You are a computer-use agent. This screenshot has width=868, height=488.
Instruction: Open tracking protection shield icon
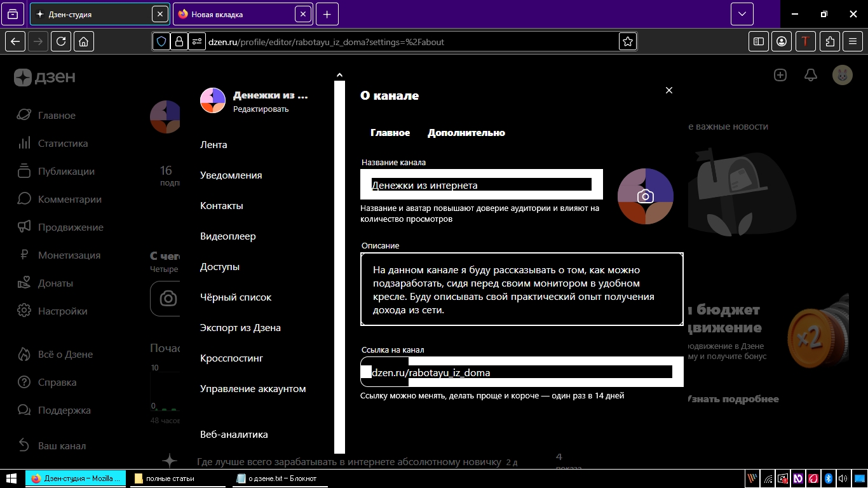pyautogui.click(x=161, y=42)
